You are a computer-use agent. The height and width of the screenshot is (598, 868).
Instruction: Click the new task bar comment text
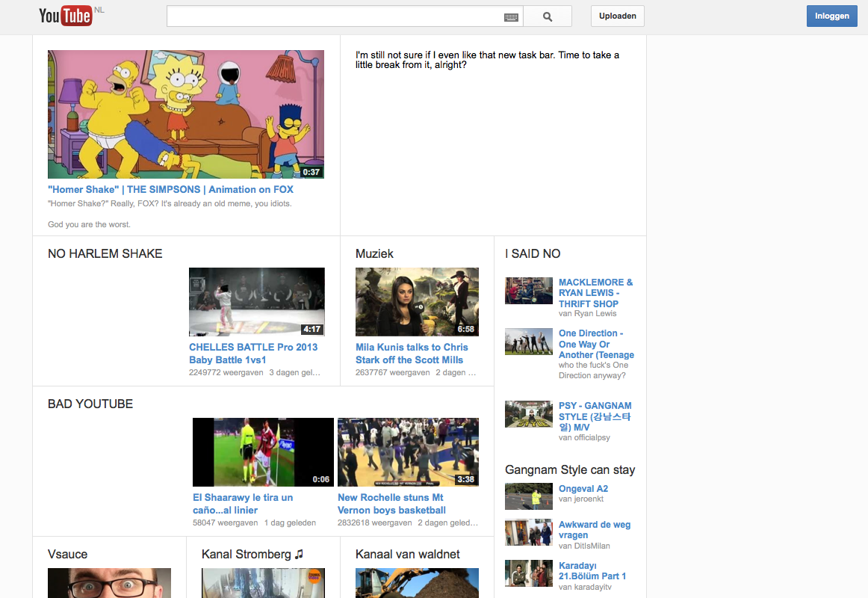click(x=487, y=60)
